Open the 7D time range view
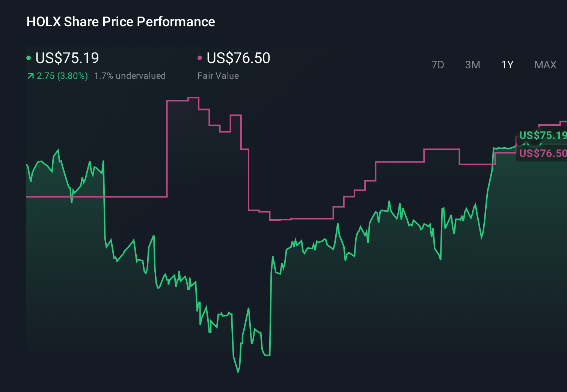Image resolution: width=567 pixels, height=392 pixels. click(438, 65)
